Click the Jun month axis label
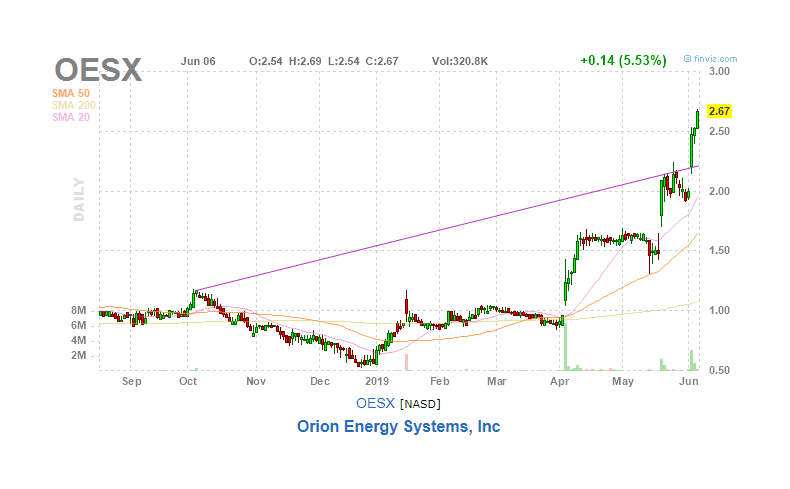The width and height of the screenshot is (790, 489). click(689, 381)
